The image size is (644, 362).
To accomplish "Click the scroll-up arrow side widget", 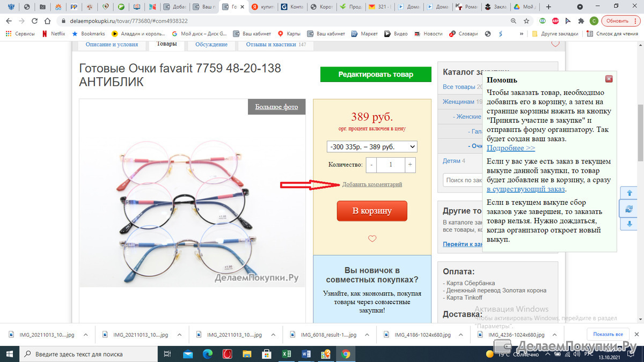I will (x=630, y=193).
